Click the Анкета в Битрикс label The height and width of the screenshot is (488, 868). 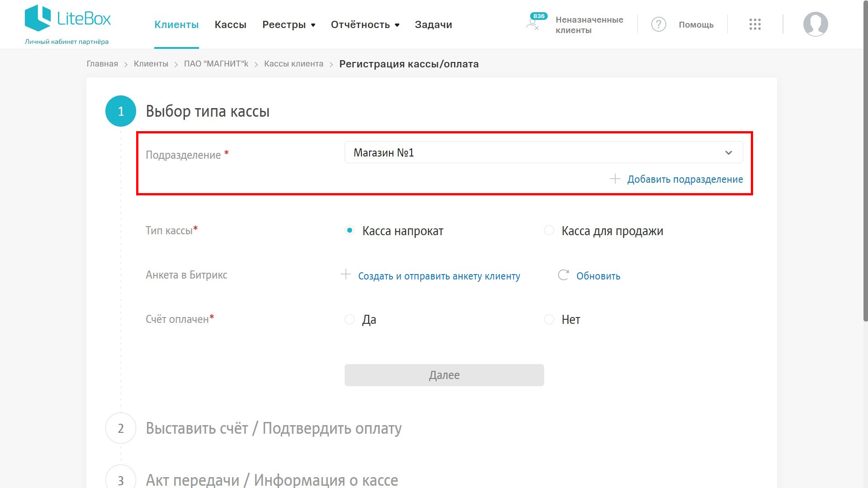(186, 275)
